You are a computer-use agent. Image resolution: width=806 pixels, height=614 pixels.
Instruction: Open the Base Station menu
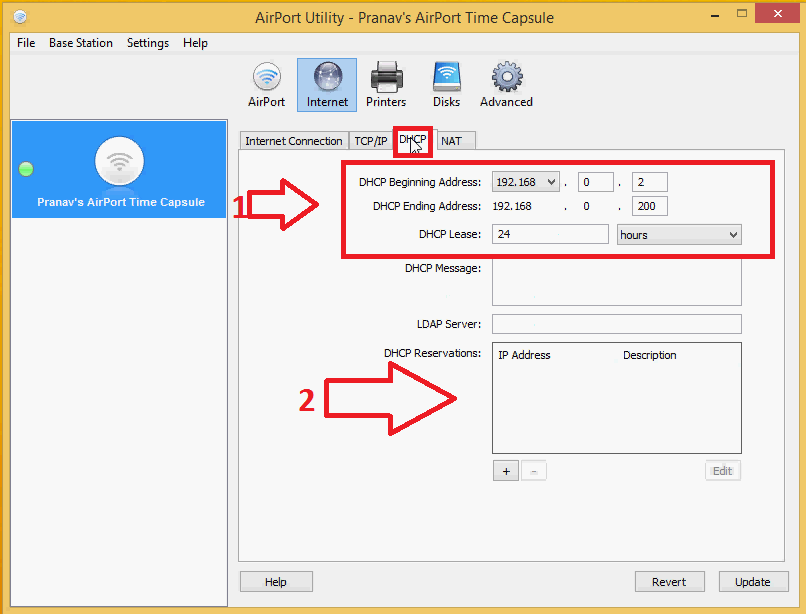point(81,43)
